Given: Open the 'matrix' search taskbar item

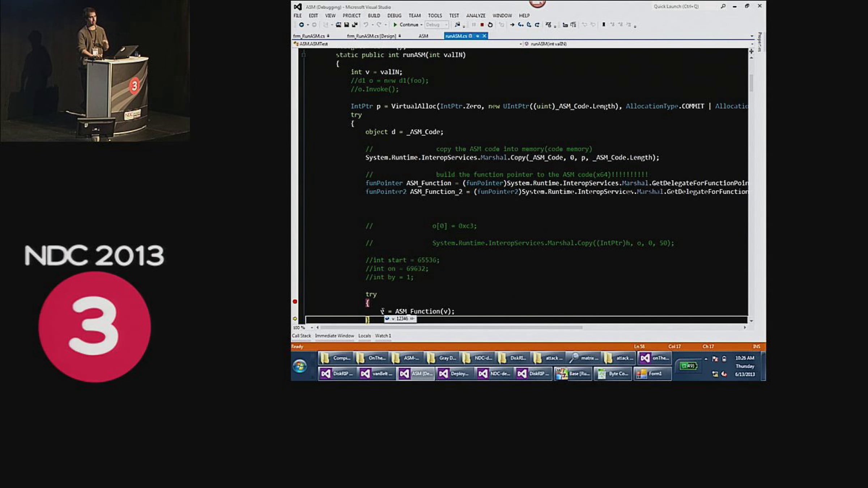Looking at the screenshot, I should (584, 358).
